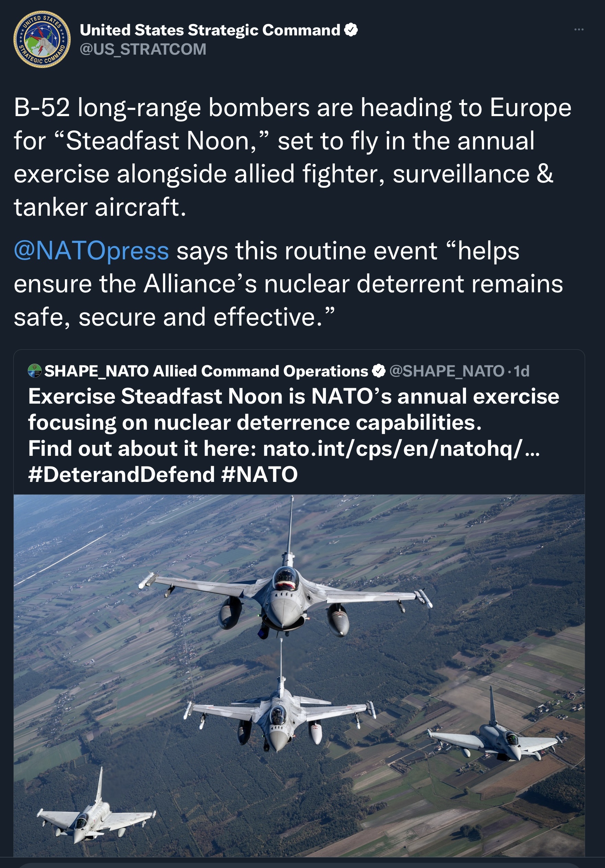Open the small SHAPE_NATO avatar in quoted tweet
The height and width of the screenshot is (868, 605).
click(x=35, y=371)
